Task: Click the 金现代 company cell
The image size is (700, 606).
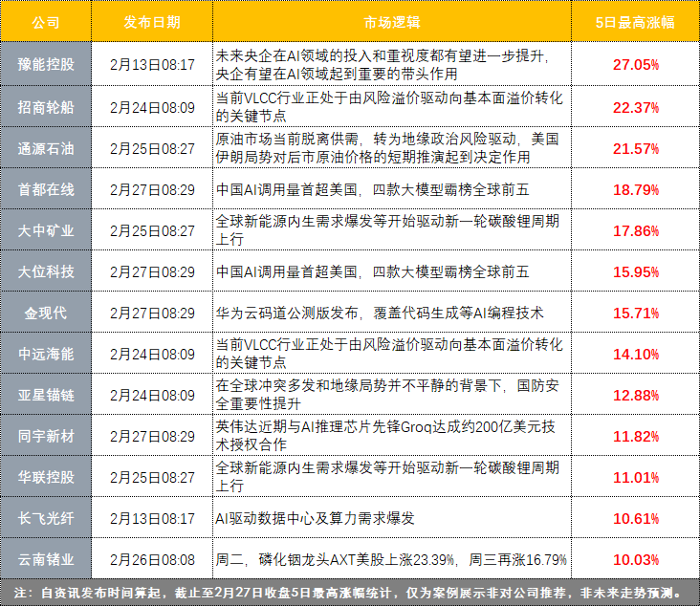Action: (46, 313)
